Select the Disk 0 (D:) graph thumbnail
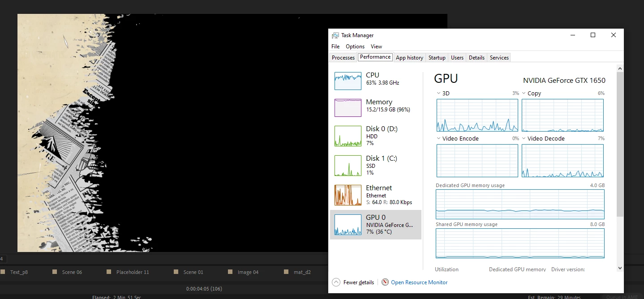The width and height of the screenshot is (644, 299). [x=348, y=136]
